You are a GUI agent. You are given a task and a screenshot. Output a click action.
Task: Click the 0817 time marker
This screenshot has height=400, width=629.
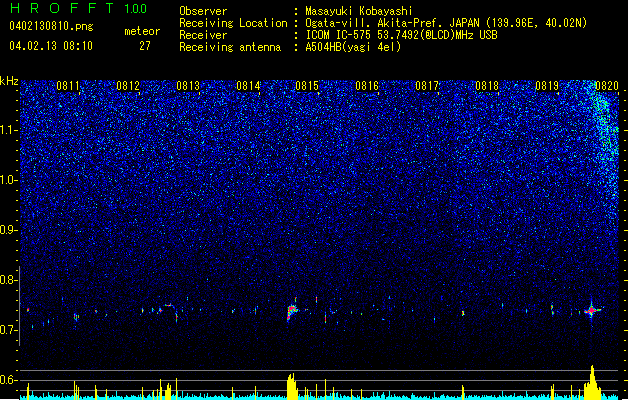(427, 85)
